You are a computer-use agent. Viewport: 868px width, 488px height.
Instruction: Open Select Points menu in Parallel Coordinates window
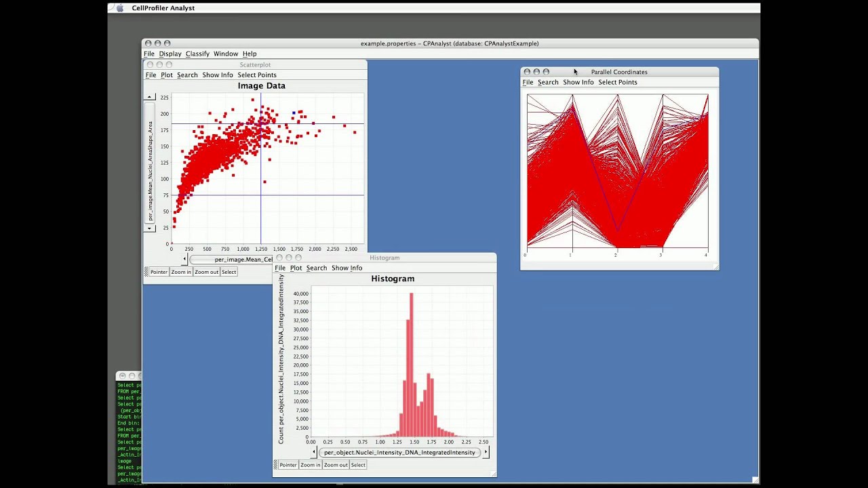tap(618, 82)
